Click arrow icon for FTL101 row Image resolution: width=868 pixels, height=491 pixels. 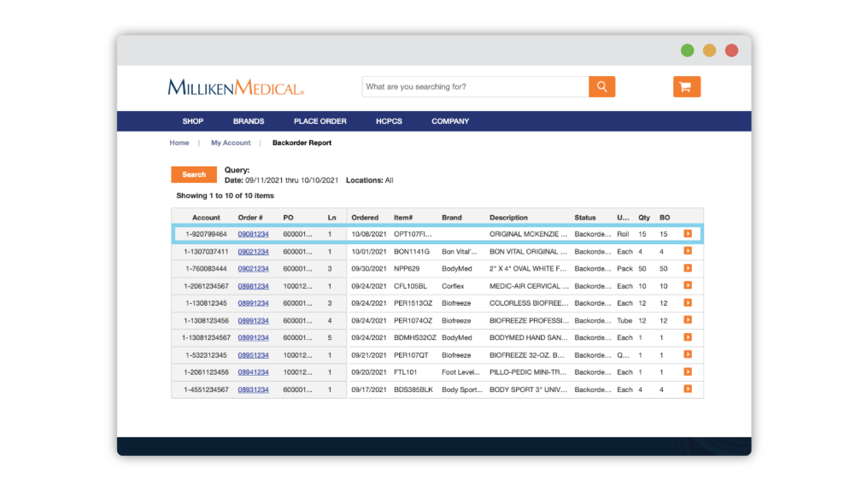coord(688,372)
